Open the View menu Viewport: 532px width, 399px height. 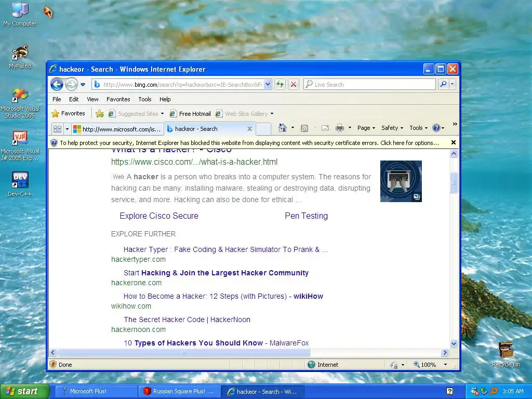[x=92, y=99]
